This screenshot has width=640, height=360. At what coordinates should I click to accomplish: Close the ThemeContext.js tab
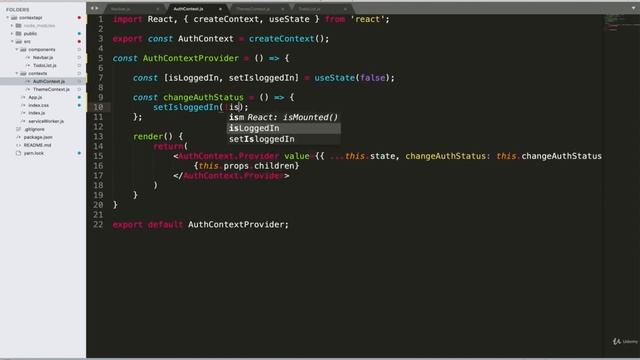pos(283,9)
